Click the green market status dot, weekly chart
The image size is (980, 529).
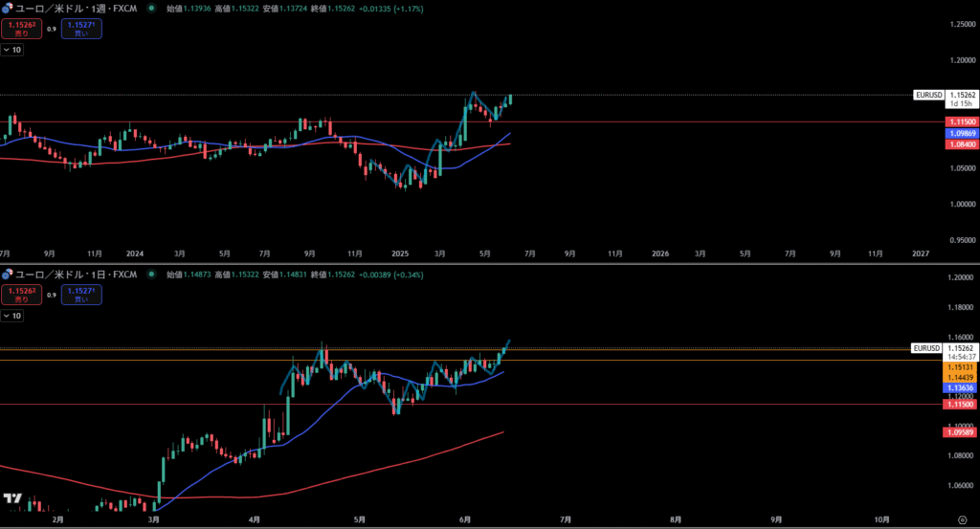(151, 9)
